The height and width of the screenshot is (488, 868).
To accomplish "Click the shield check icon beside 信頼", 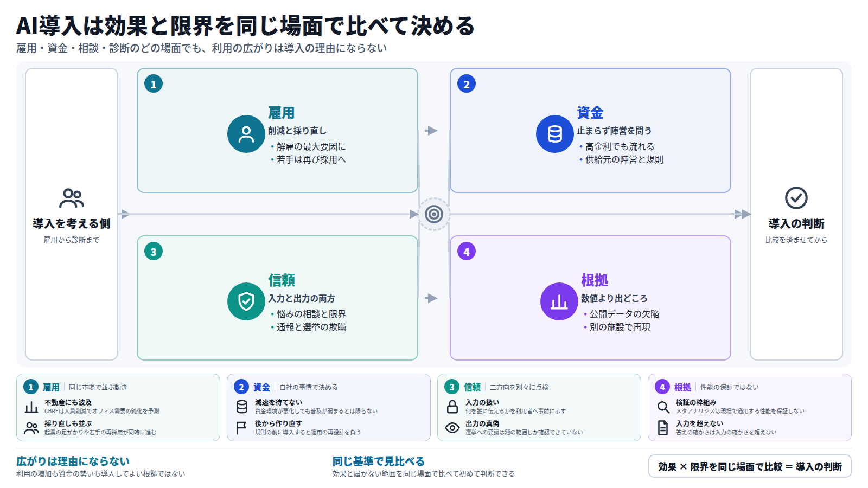I will click(246, 301).
